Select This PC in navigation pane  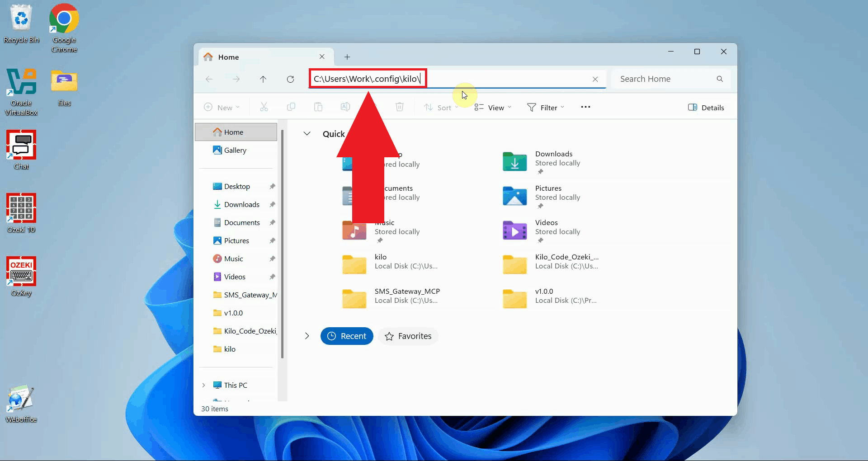[x=236, y=385]
